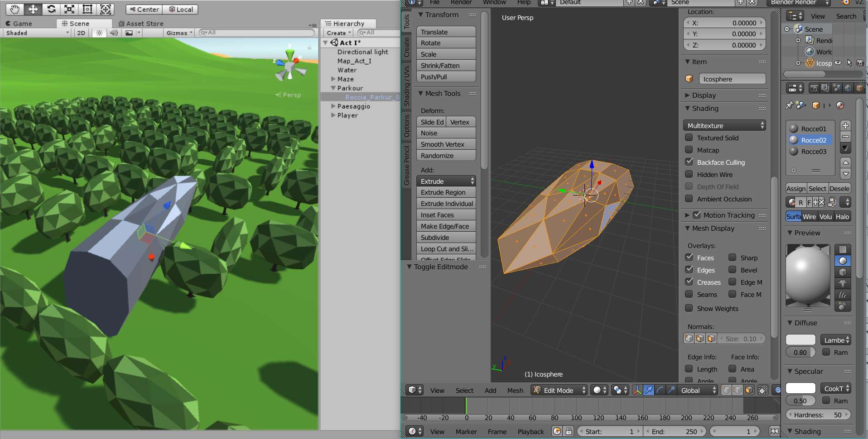Select the scale manipulator icon in Blender
The height and width of the screenshot is (439, 868).
pos(671,390)
